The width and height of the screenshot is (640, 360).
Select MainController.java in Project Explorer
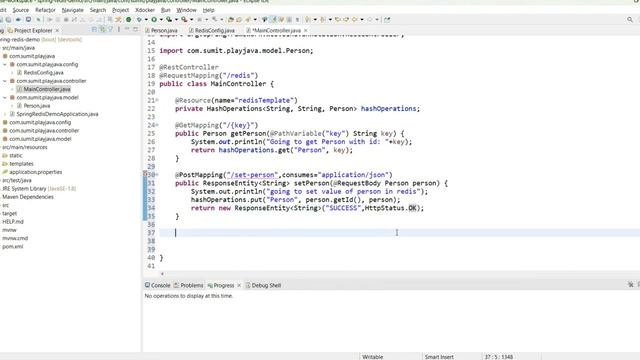[47, 89]
